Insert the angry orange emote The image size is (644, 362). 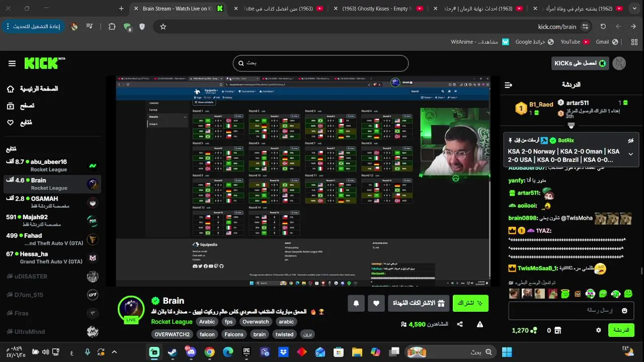click(x=577, y=294)
